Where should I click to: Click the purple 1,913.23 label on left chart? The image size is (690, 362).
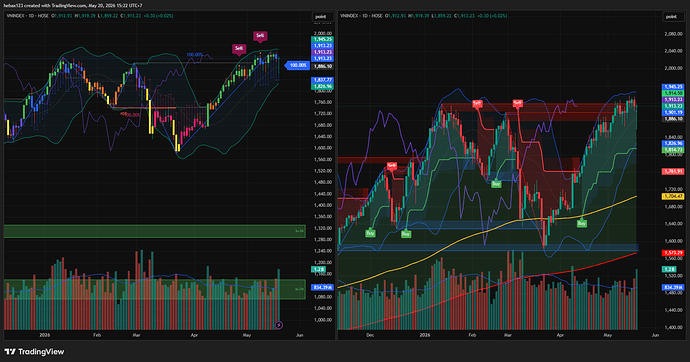(323, 52)
